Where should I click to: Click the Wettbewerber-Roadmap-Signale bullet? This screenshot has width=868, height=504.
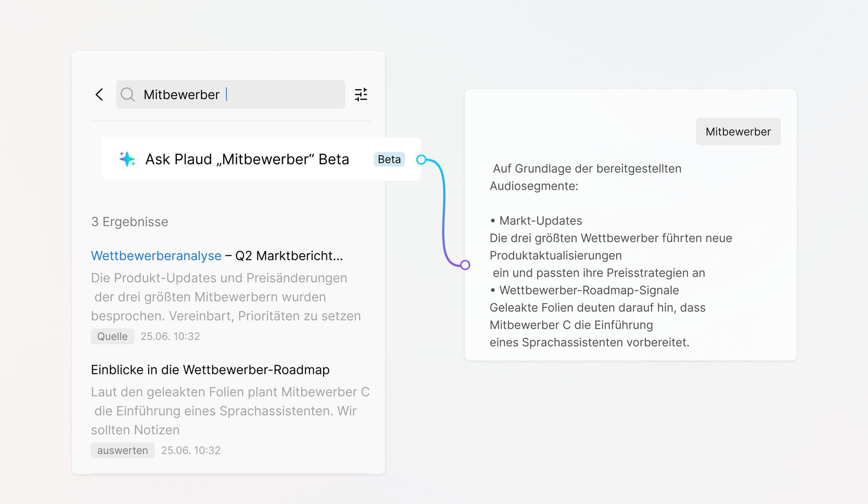[589, 290]
